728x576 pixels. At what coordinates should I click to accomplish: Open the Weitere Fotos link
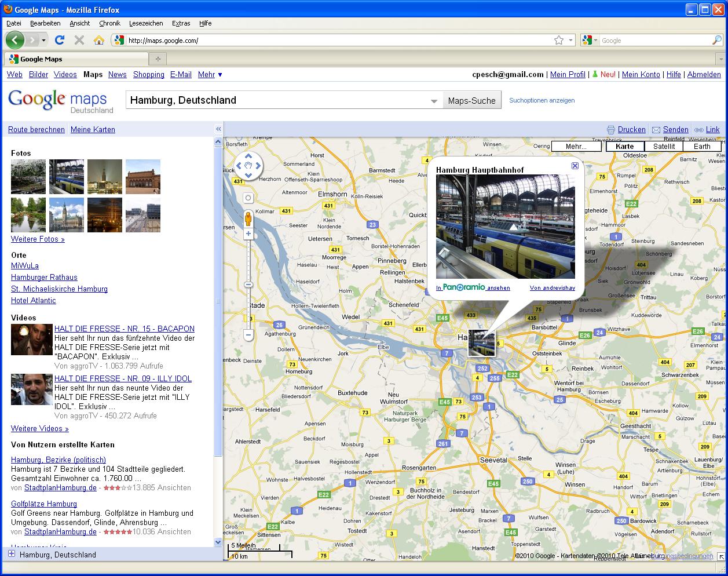click(38, 239)
